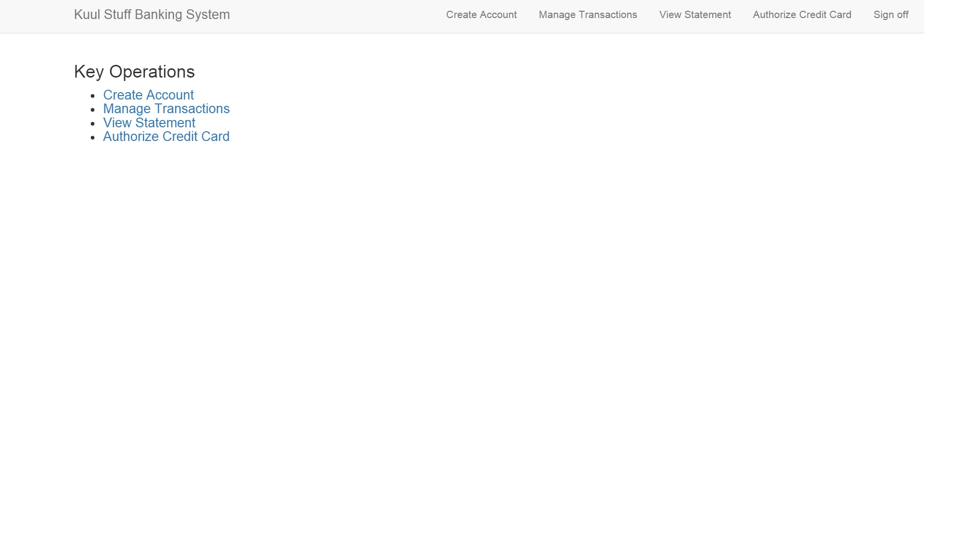Click the word off in Sign off
The image size is (971, 560).
click(902, 15)
